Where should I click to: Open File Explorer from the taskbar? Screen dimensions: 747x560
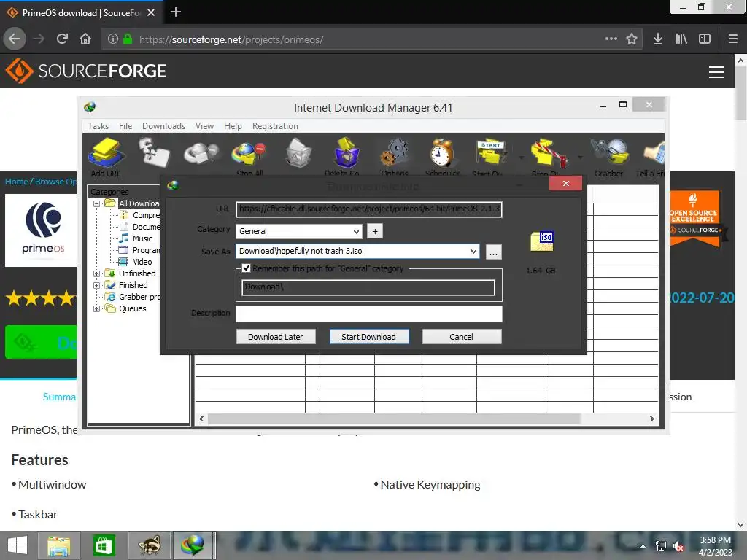tap(59, 545)
